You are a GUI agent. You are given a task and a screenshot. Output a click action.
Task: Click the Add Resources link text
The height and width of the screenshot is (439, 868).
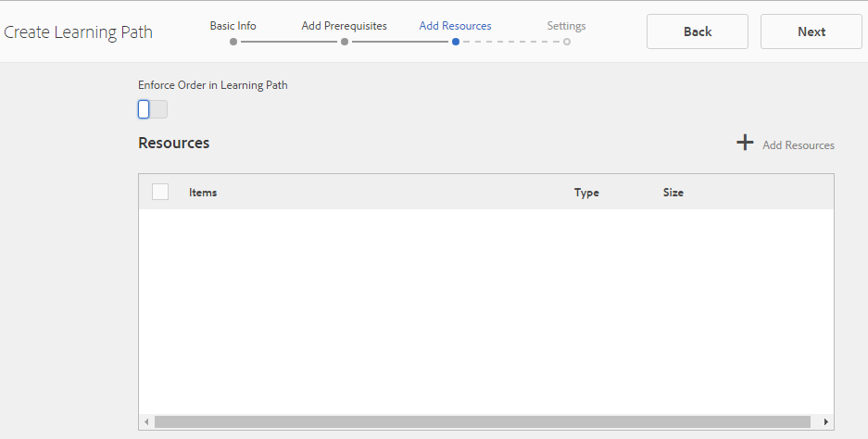799,145
